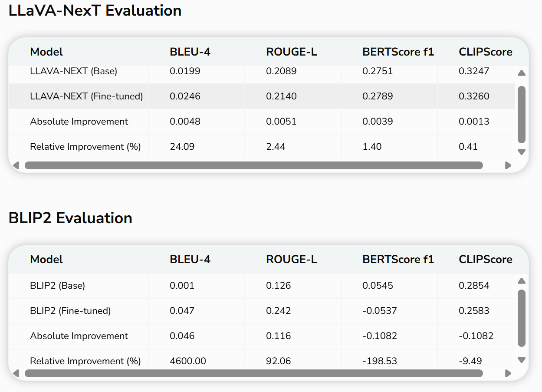Click LLAVA-NEXT (Fine-tuned) row label
The image size is (542, 392).
(x=86, y=96)
